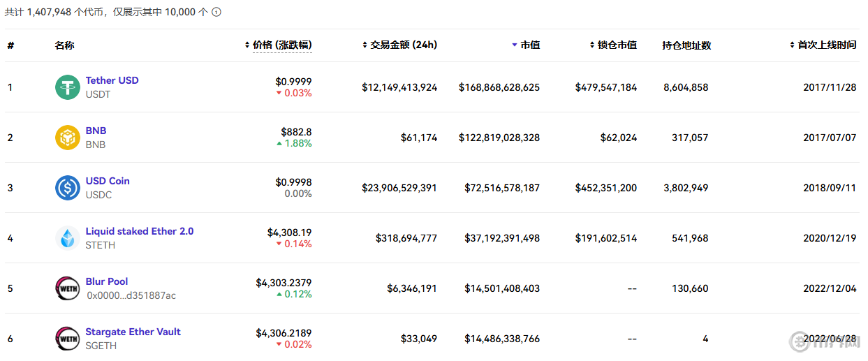Click the info icon beside token count
The height and width of the screenshot is (361, 868).
(x=216, y=12)
